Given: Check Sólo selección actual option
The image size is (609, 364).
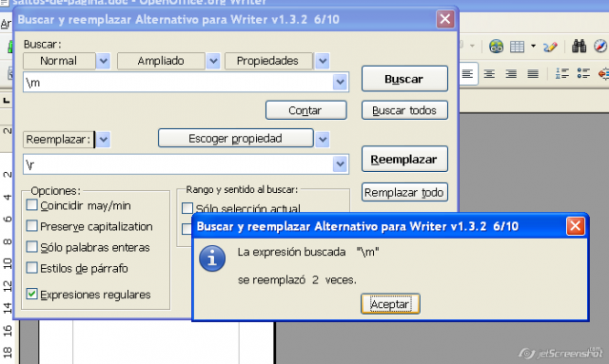Looking at the screenshot, I should pos(187,208).
